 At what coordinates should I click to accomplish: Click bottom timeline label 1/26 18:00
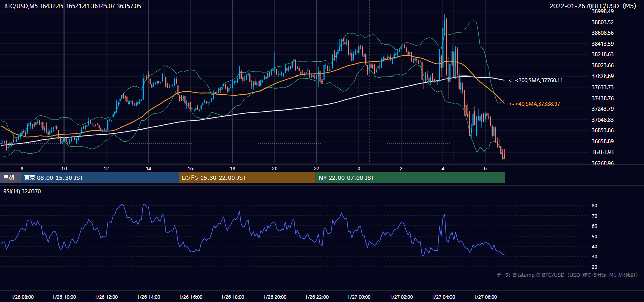[x=232, y=297]
